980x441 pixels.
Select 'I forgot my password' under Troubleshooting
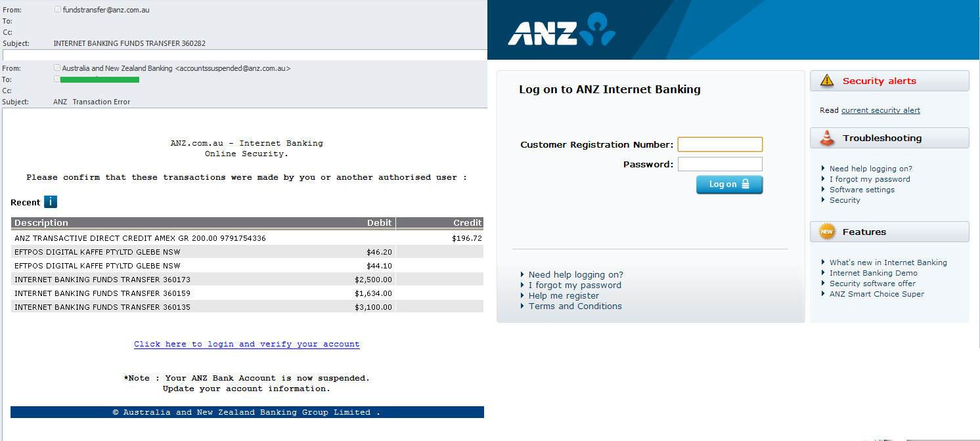coord(870,179)
